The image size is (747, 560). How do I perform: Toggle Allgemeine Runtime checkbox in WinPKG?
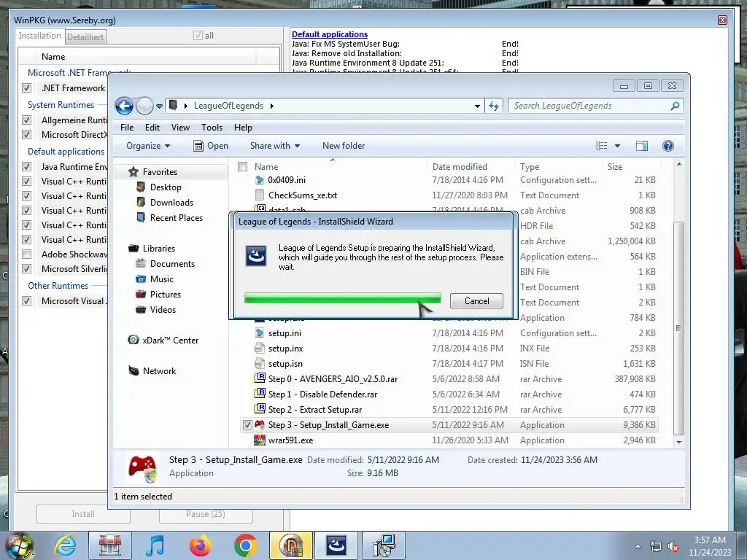point(27,120)
